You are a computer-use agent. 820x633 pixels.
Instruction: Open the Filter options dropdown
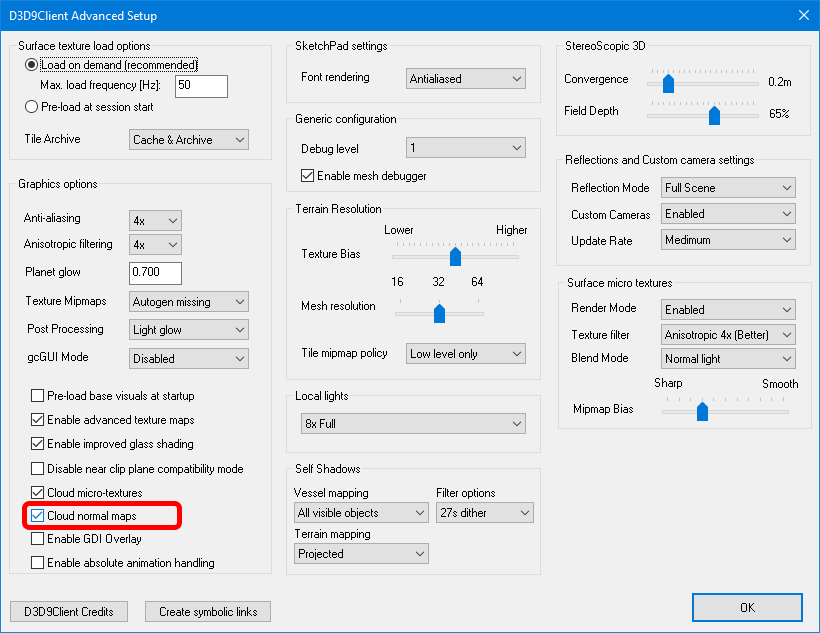(485, 513)
